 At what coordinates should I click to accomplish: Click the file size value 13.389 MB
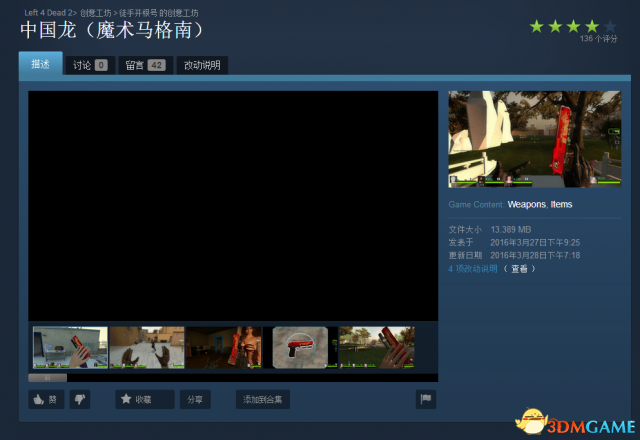(511, 229)
